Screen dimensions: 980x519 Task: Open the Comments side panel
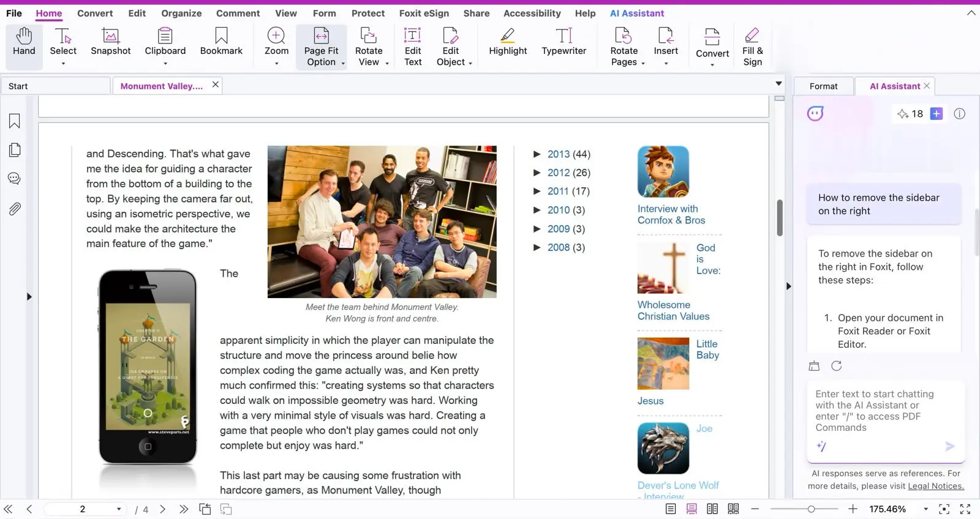point(15,179)
